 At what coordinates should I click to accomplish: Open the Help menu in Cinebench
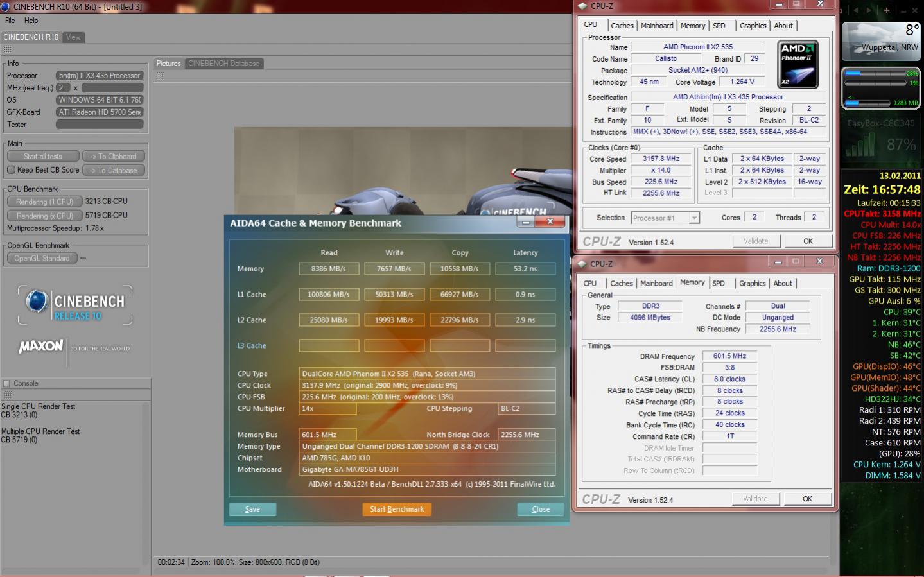pos(31,21)
